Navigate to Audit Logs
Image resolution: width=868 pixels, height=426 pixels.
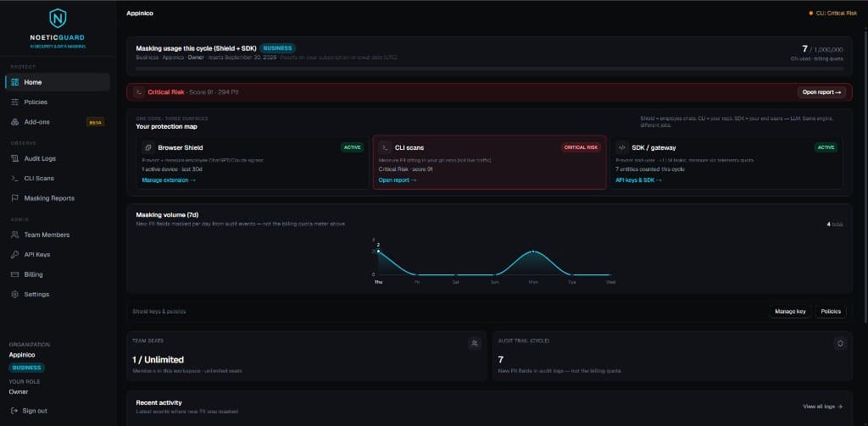click(x=58, y=158)
